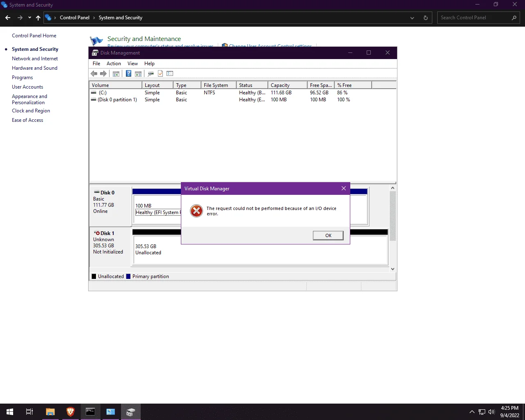Switch to the command prompt taskbar window
The image size is (525, 420).
click(90, 412)
